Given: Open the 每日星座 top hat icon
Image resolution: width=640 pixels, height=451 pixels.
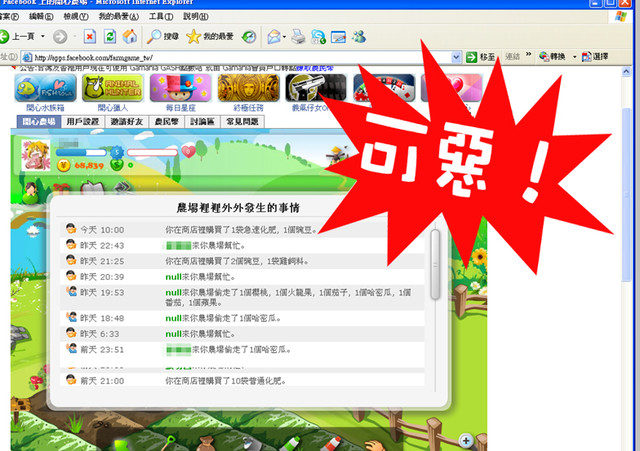Looking at the screenshot, I should click(x=180, y=88).
